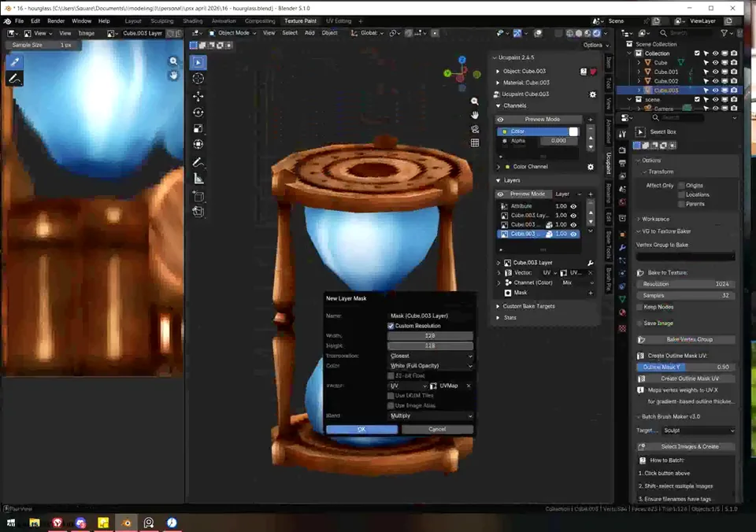Expand Stats section in Ucupaint
The image size is (756, 532).
(510, 318)
